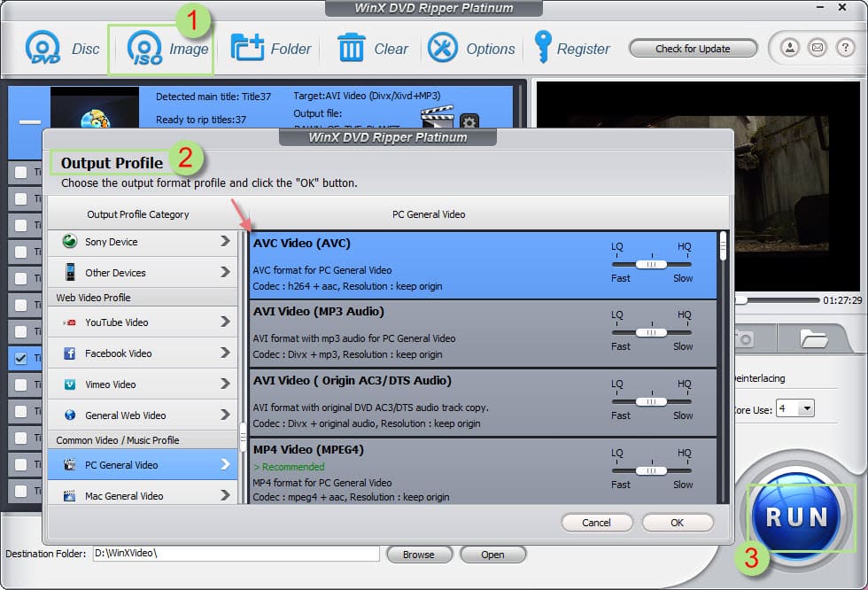Click the Facebook Video icon
The width and height of the screenshot is (868, 590).
point(70,353)
